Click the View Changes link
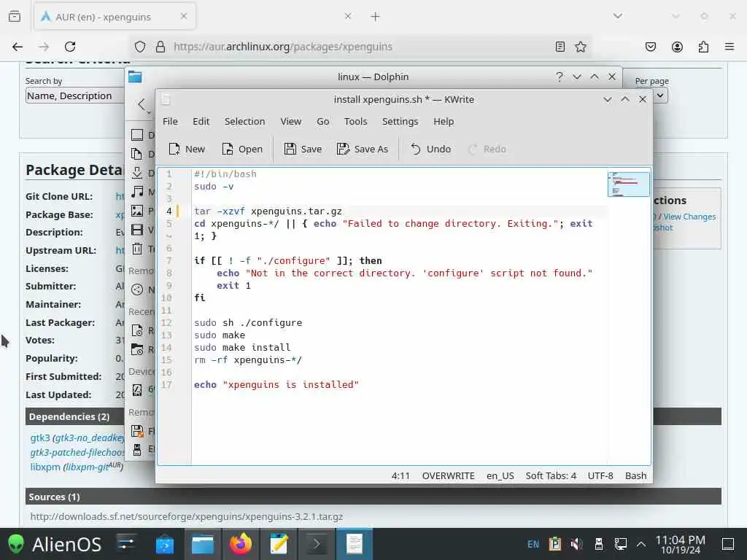The image size is (747, 560). (x=689, y=217)
